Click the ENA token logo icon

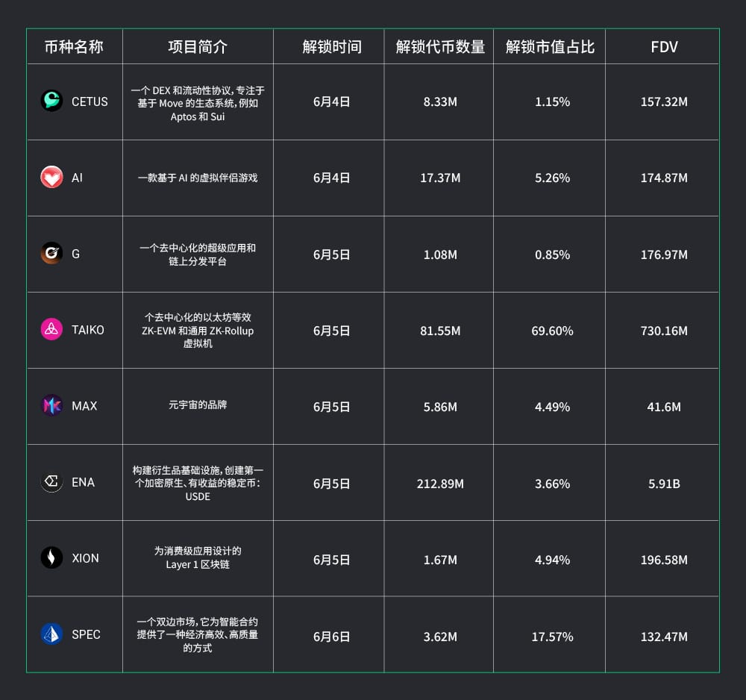tap(51, 482)
